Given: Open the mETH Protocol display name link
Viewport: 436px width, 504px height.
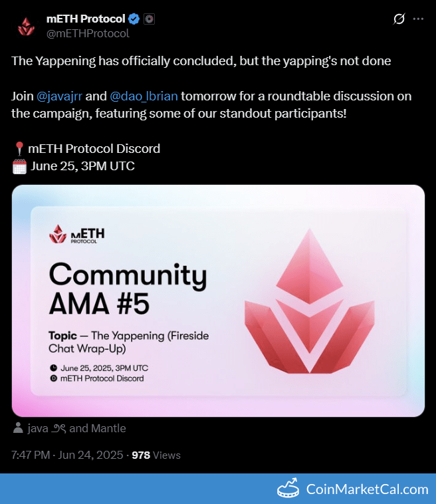Looking at the screenshot, I should pos(86,19).
